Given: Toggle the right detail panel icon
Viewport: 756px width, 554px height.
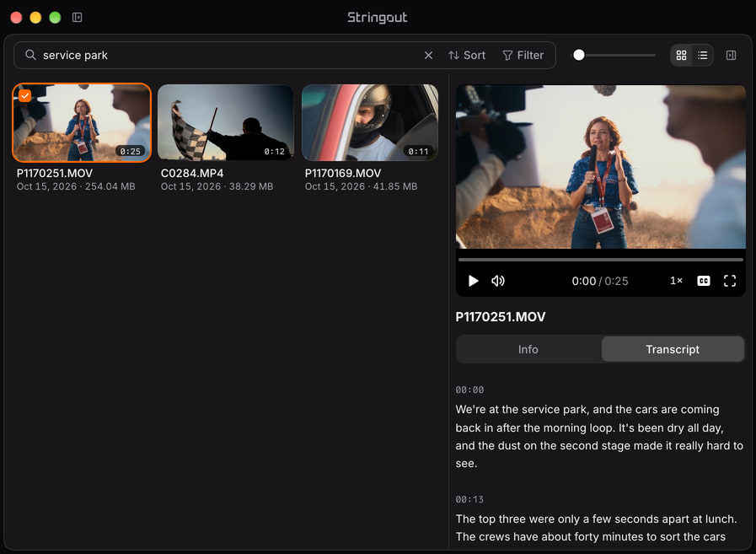Looking at the screenshot, I should [x=731, y=56].
